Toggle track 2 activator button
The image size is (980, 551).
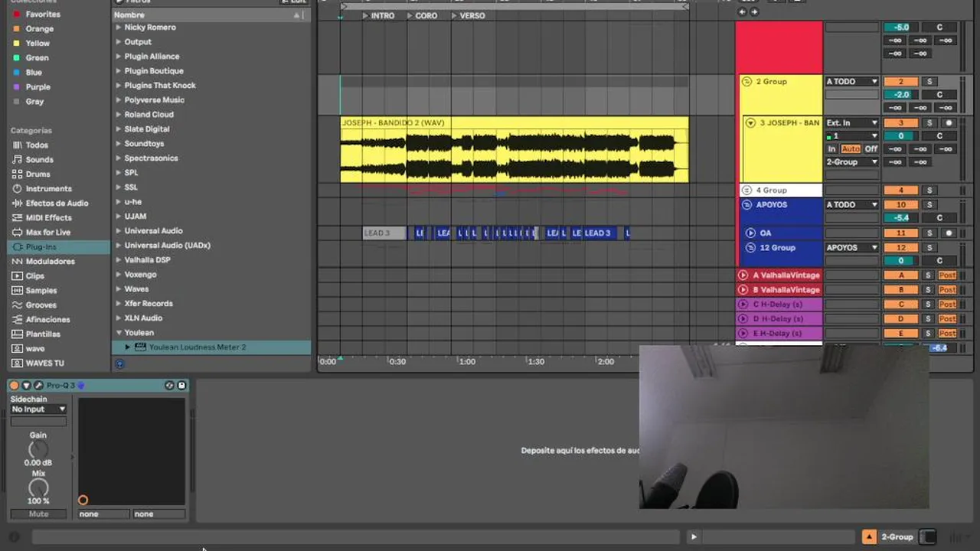click(900, 82)
